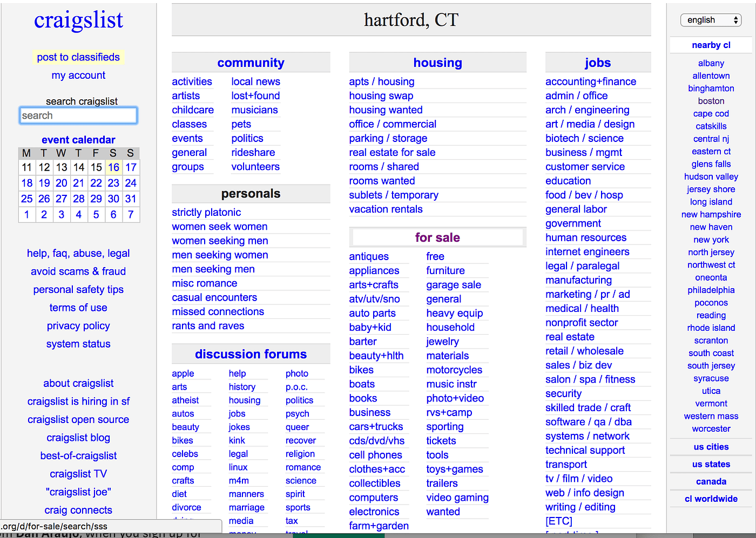This screenshot has width=756, height=538.
Task: Open the nearby cl heading
Action: click(711, 45)
